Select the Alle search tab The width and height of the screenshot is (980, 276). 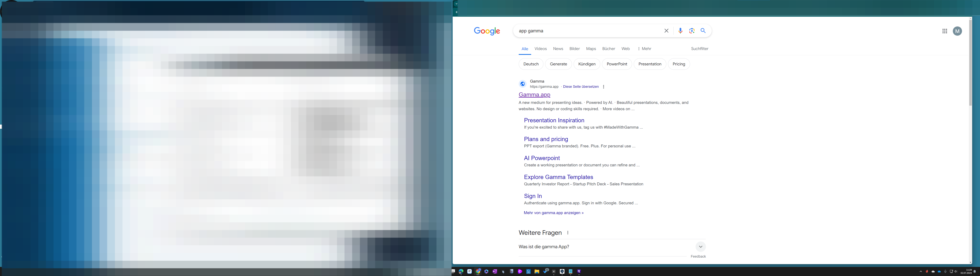525,49
